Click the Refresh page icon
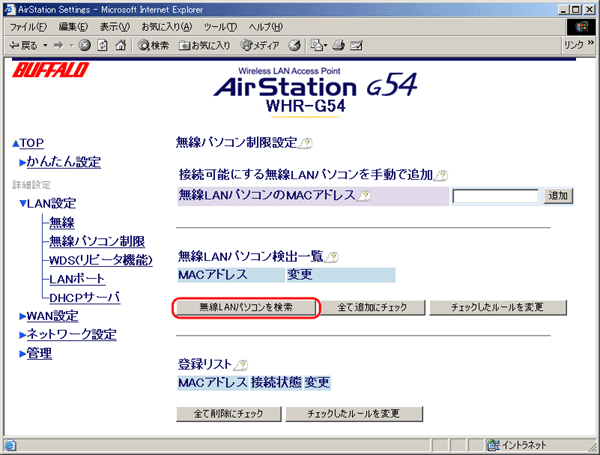 click(x=102, y=46)
